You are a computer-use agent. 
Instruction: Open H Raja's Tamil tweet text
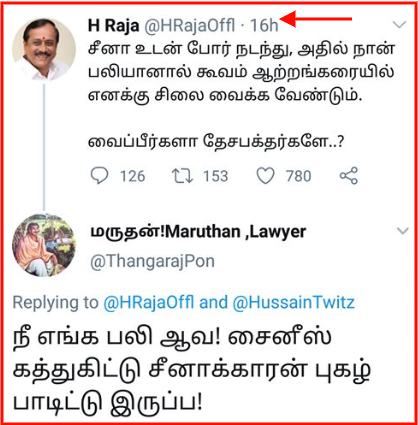point(241,96)
